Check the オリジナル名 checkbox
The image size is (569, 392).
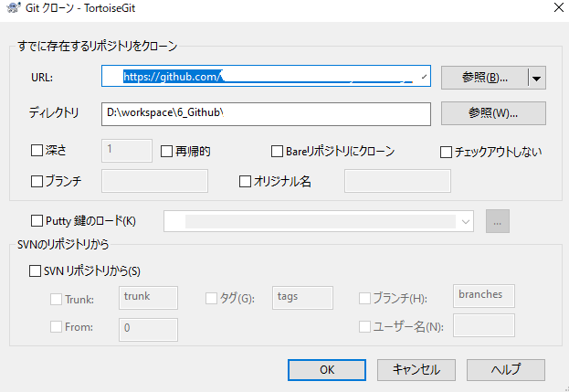(x=245, y=181)
